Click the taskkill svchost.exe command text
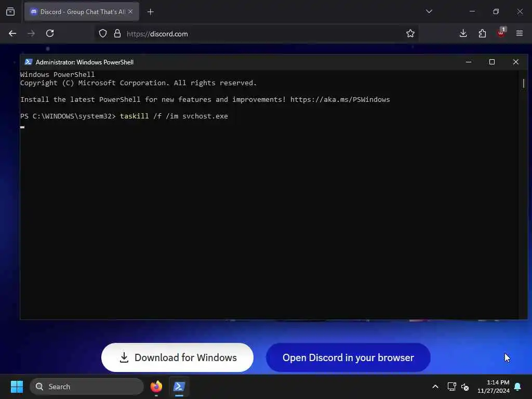532x399 pixels. pos(174,116)
